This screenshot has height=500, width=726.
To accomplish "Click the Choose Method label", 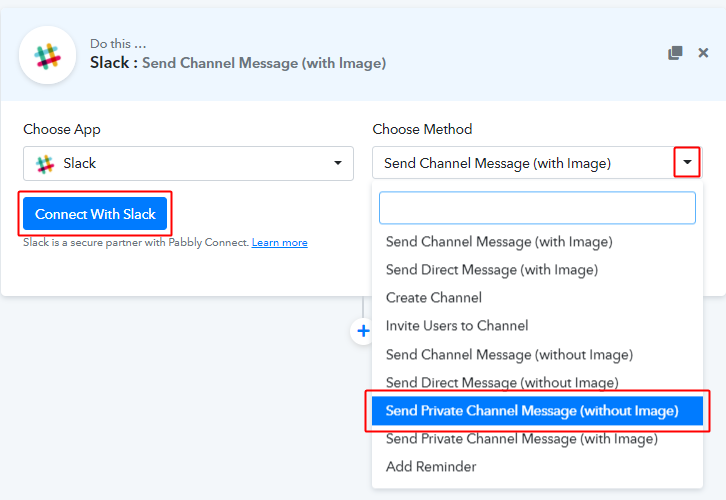I will point(422,129).
